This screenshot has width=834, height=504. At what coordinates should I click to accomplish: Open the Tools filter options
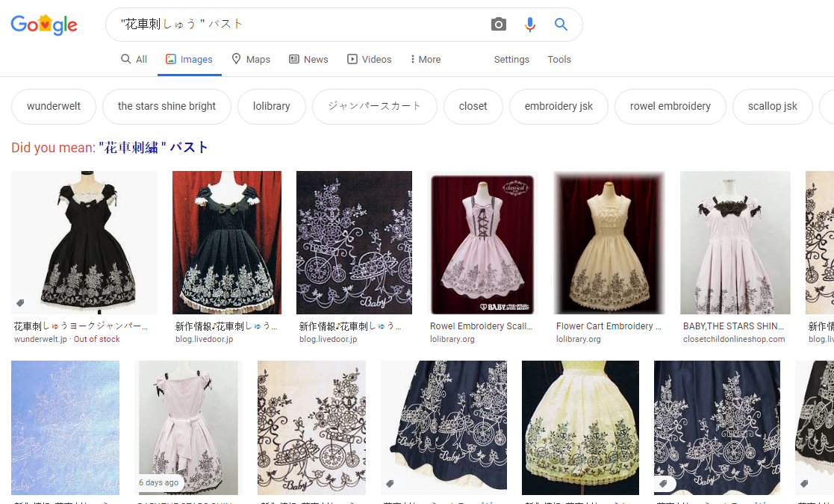point(559,60)
